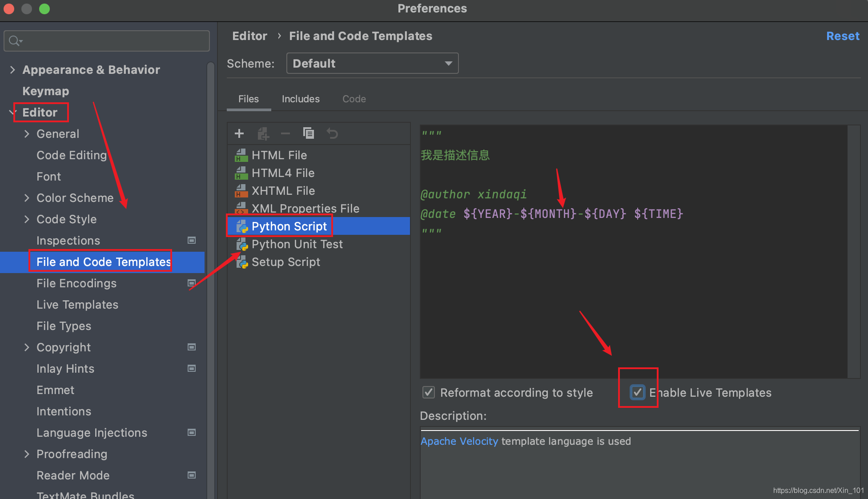868x499 pixels.
Task: Click the settings tree vertical scrollbar
Action: pos(211,280)
